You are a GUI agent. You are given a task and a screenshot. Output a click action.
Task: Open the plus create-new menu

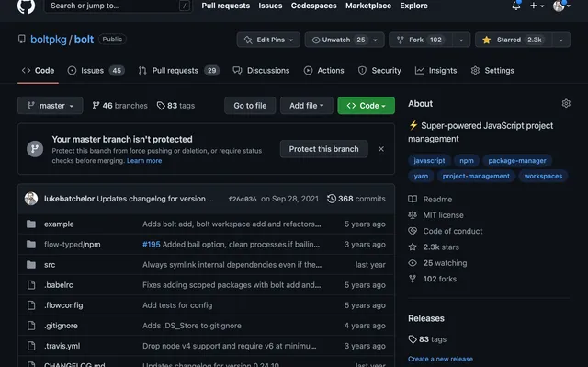click(537, 6)
